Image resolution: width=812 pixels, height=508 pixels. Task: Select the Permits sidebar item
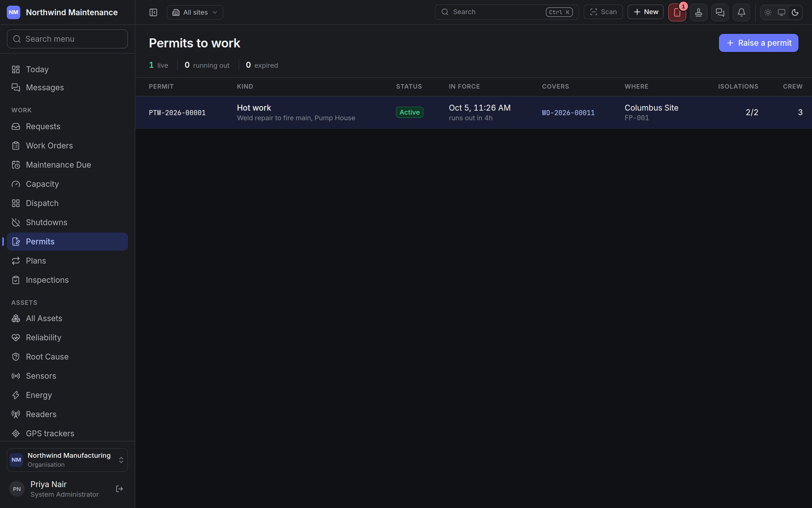(67, 242)
